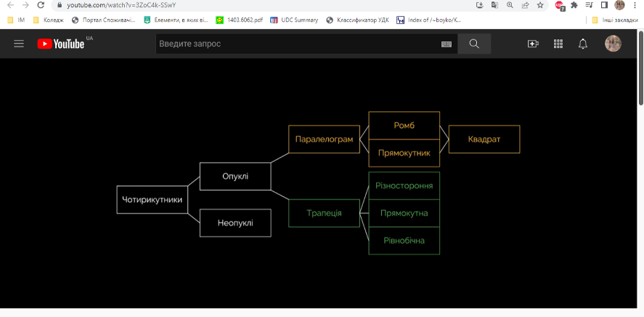Open the Create video camera icon
The width and height of the screenshot is (644, 317).
pyautogui.click(x=533, y=44)
